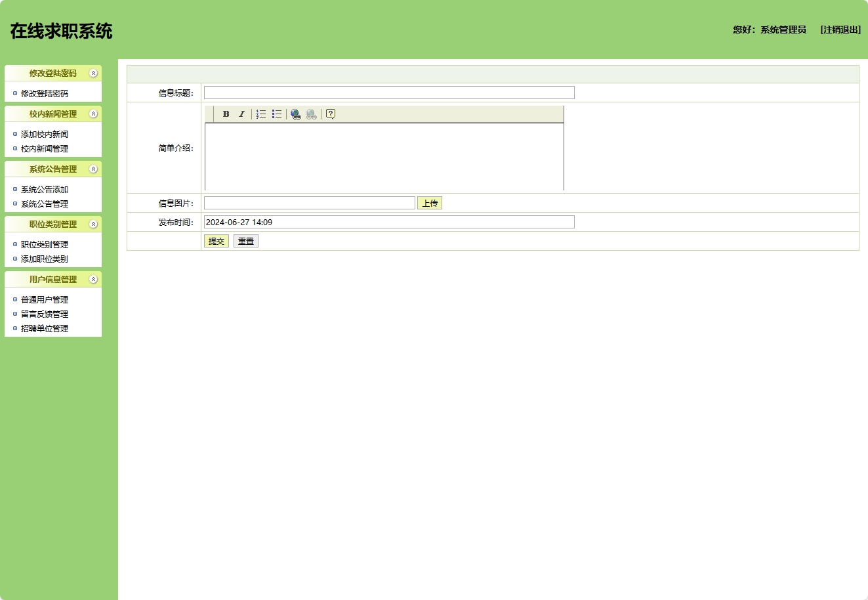Toggle italic formatting in the editor
Viewport: 868px width, 600px height.
click(x=241, y=114)
